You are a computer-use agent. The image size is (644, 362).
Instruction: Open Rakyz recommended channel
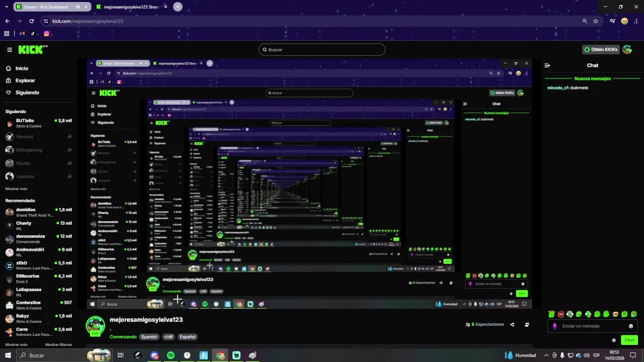38,319
